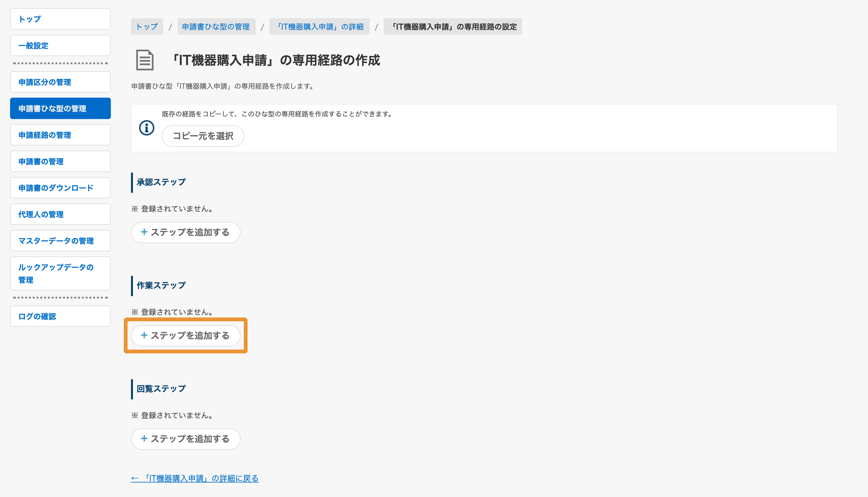Add a step under 承認ステップ
The height and width of the screenshot is (497, 868).
[186, 232]
